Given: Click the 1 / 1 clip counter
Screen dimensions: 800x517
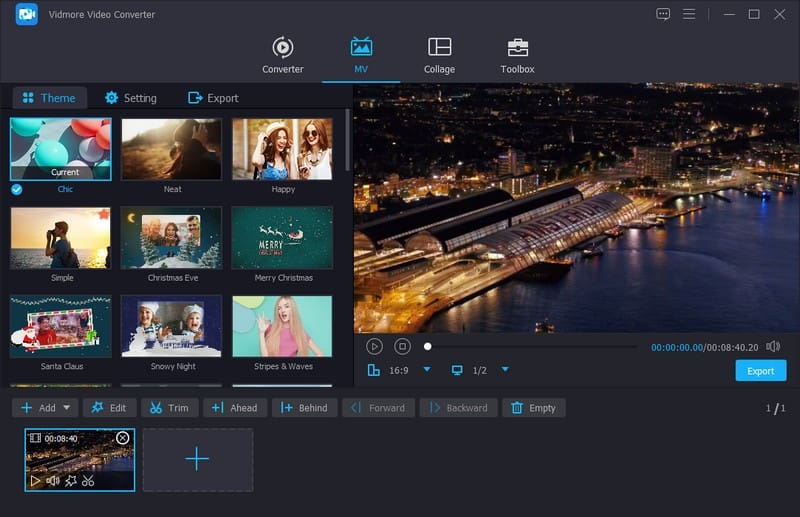Looking at the screenshot, I should coord(775,408).
